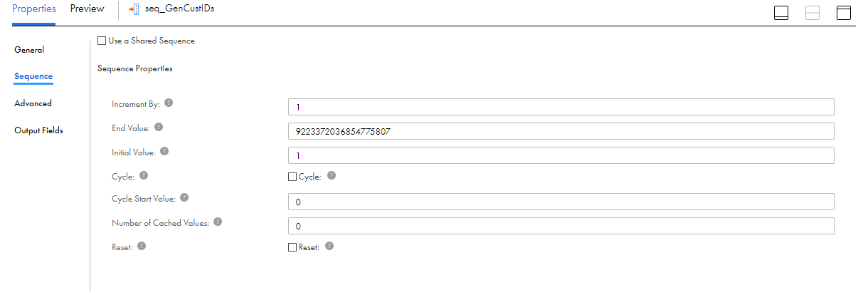Viewport: 868px width, 295px height.
Task: Check the Cycle checkbox
Action: (292, 176)
